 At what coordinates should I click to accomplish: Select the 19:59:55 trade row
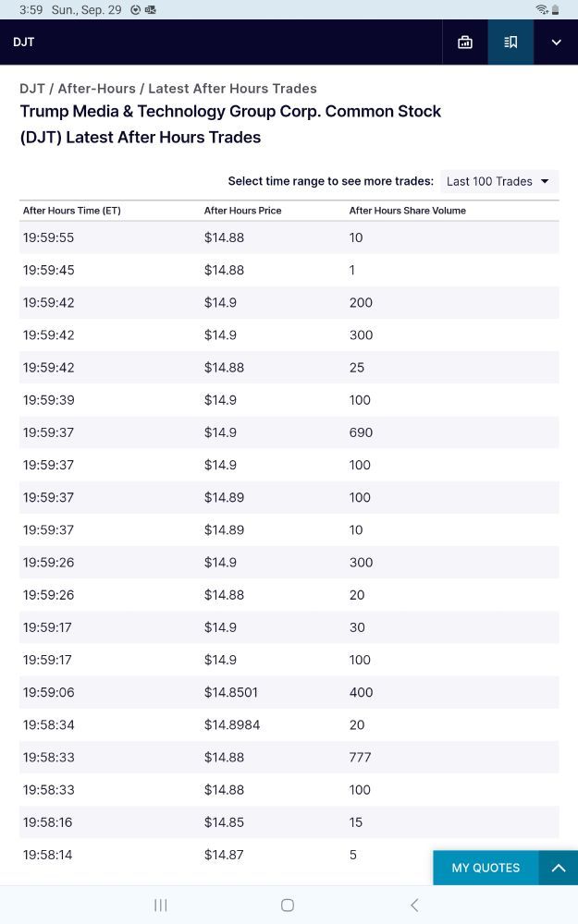289,237
